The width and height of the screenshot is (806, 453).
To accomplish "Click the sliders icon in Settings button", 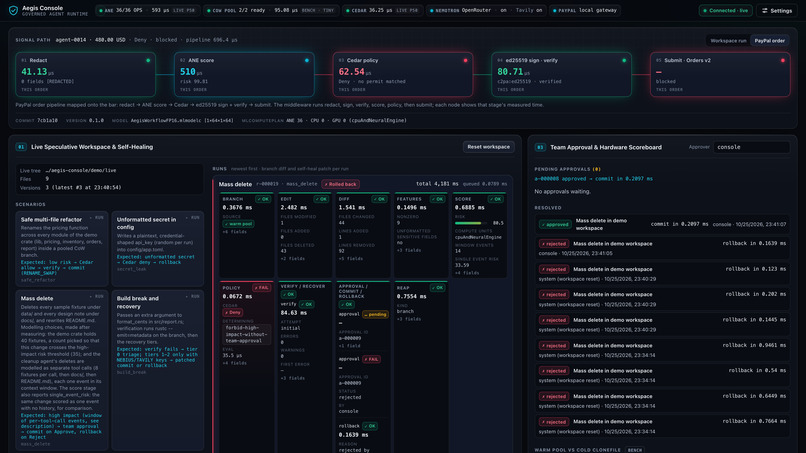I will 764,10.
